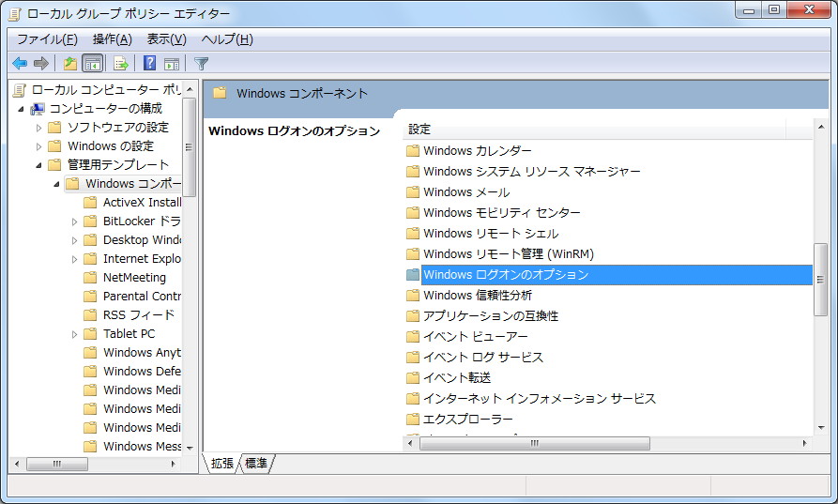Screen dimensions: 838x504
Task: Select Windows Anytime in the tree
Action: (x=142, y=352)
